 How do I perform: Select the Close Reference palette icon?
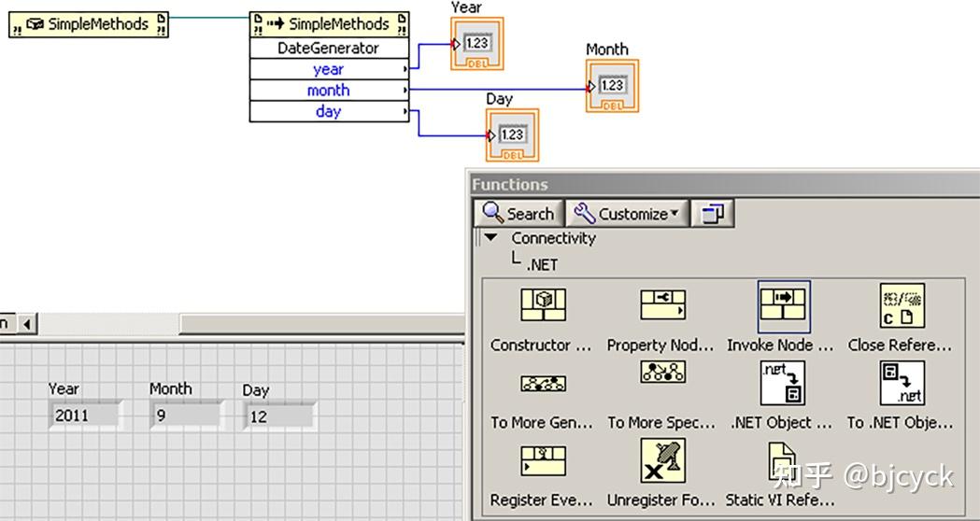[902, 305]
